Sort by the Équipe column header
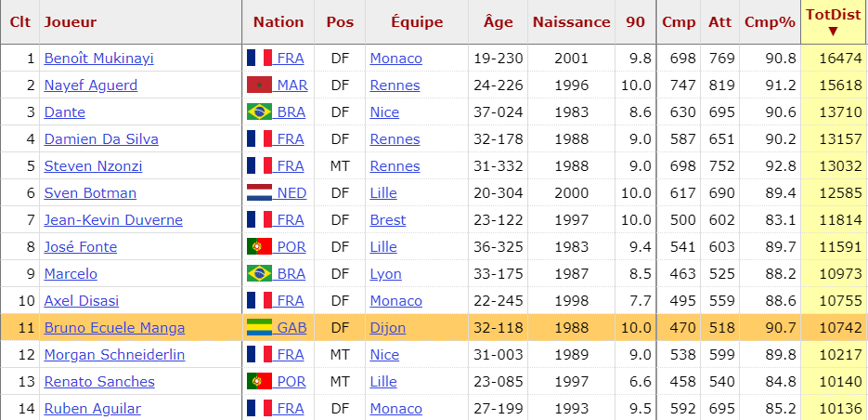This screenshot has width=868, height=420. click(x=417, y=22)
